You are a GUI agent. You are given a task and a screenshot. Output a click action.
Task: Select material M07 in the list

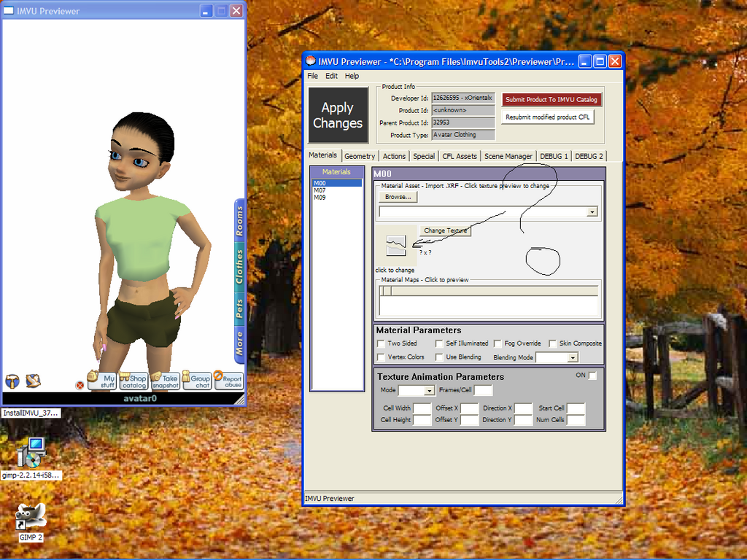(x=337, y=190)
